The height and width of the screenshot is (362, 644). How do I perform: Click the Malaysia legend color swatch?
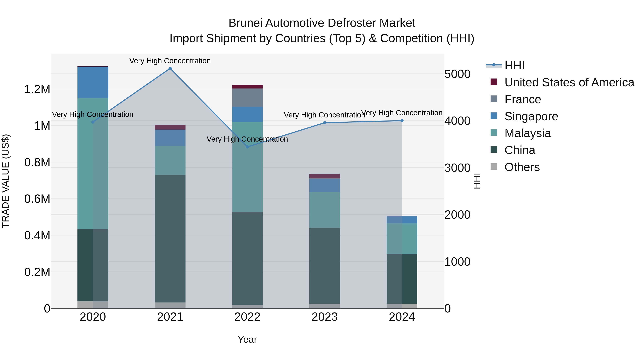tap(494, 133)
